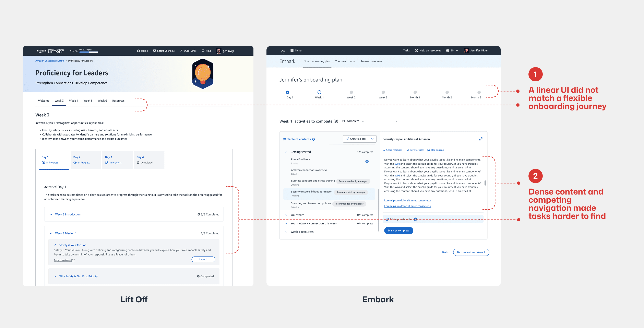Image resolution: width=644 pixels, height=328 pixels.
Task: Click Next milestone: Week 2 button
Action: (x=471, y=252)
